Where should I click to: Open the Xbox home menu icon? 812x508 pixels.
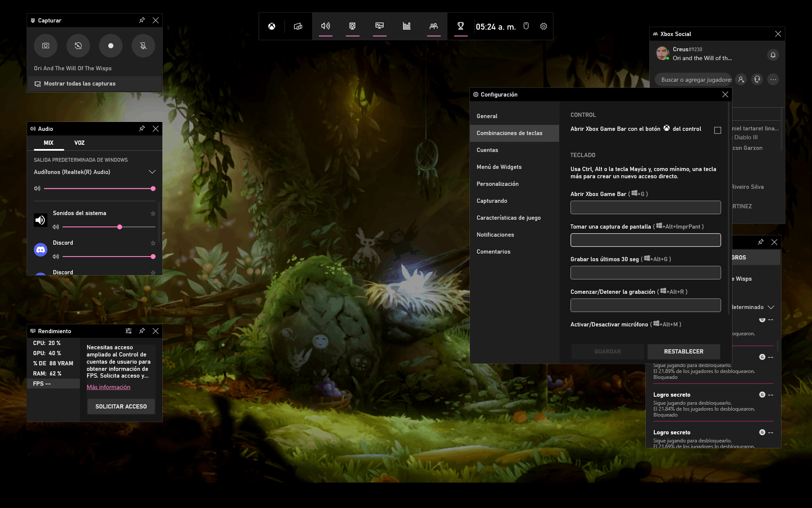[x=272, y=26]
